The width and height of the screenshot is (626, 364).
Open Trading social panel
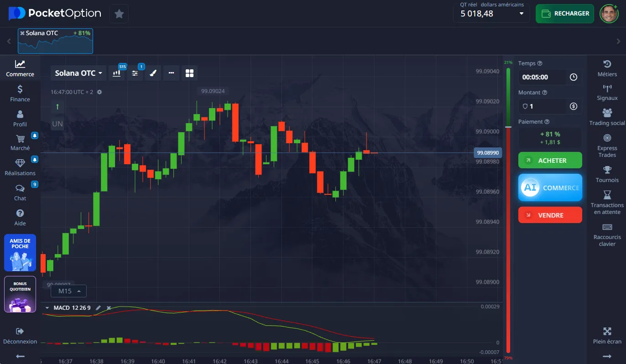pos(607,117)
